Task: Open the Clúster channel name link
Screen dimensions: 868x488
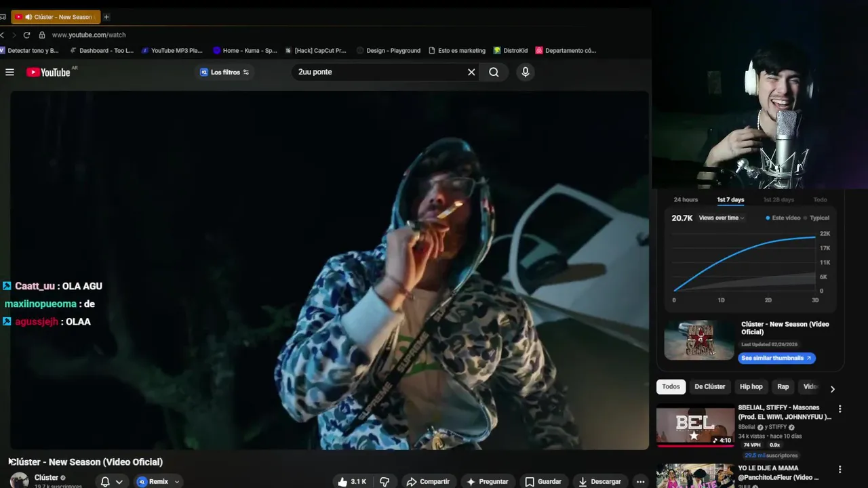Action: (46, 478)
